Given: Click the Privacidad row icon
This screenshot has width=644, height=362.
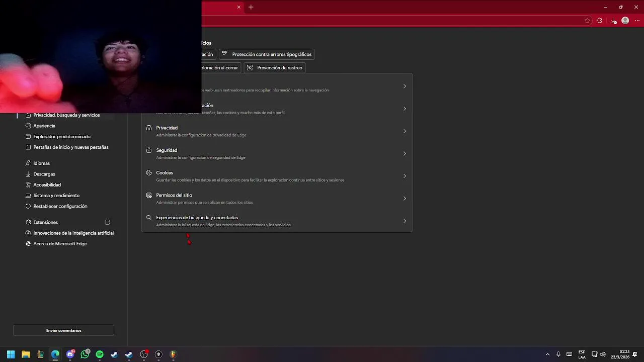Looking at the screenshot, I should pos(149,128).
